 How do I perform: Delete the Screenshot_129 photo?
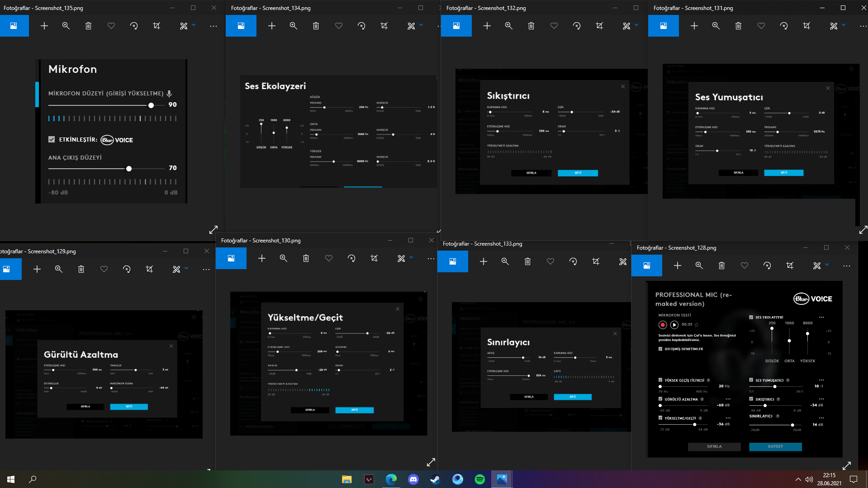coord(81,269)
